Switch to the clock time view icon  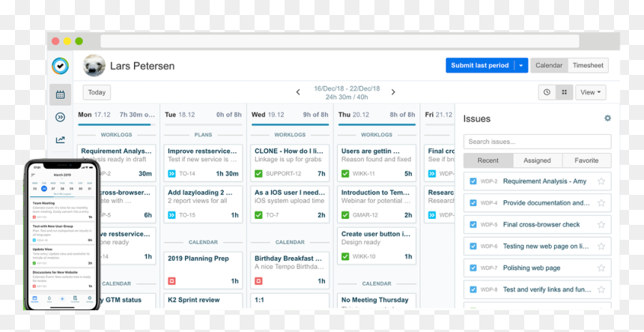coord(547,92)
